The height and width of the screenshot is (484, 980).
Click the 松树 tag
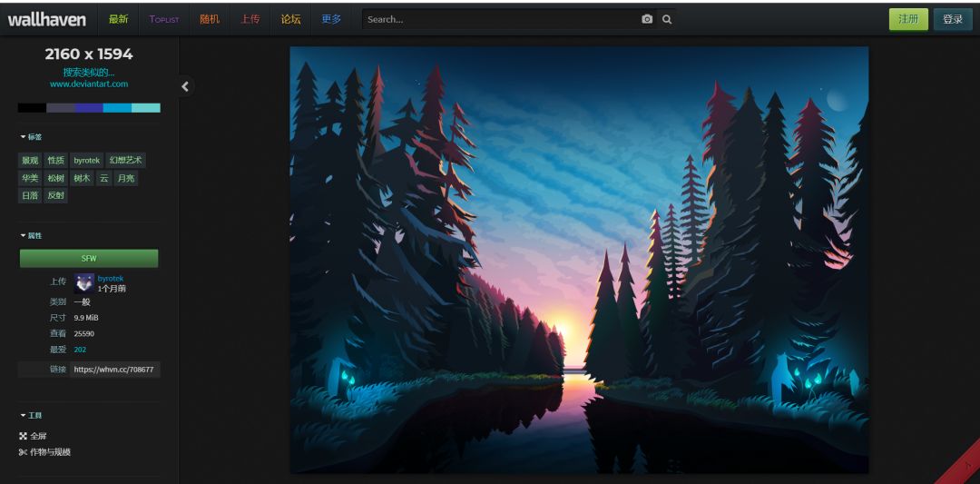click(55, 178)
